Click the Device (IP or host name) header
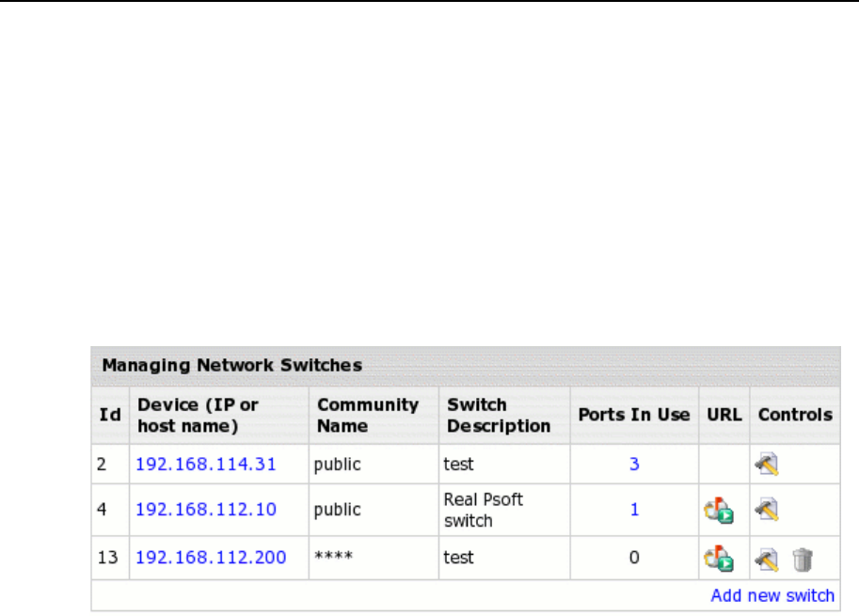This screenshot has width=859, height=616. click(198, 415)
